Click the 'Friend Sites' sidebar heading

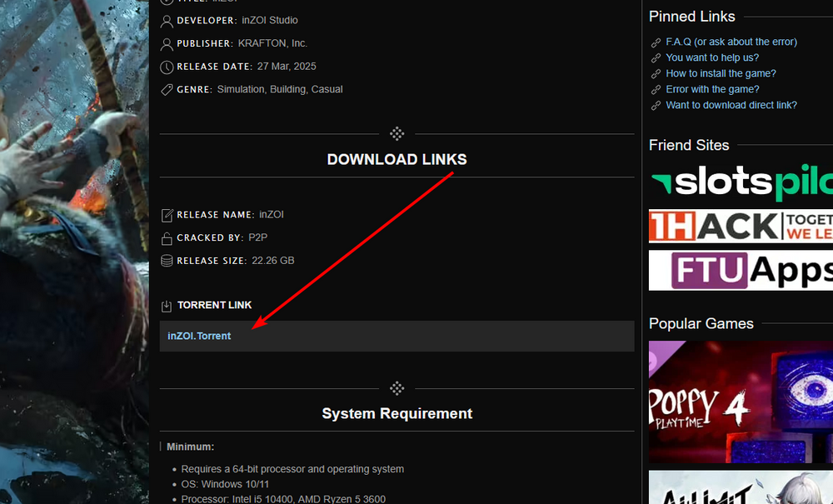[689, 145]
